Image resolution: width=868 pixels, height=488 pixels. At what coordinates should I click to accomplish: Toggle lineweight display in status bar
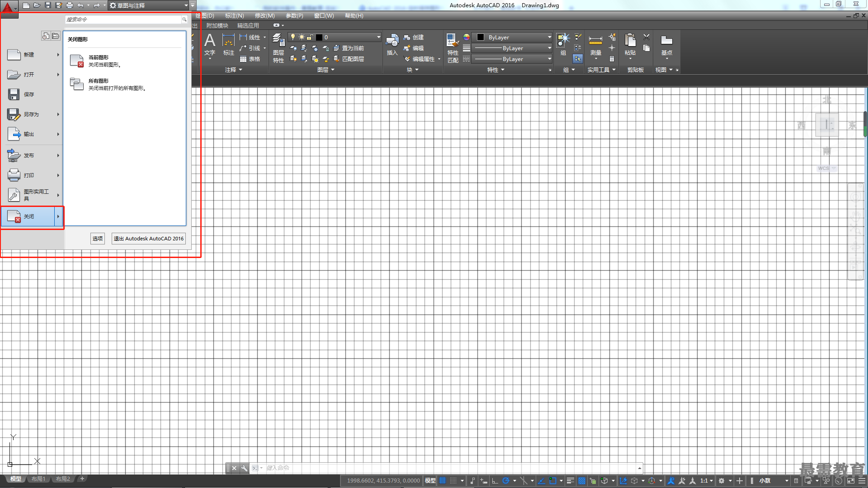571,481
